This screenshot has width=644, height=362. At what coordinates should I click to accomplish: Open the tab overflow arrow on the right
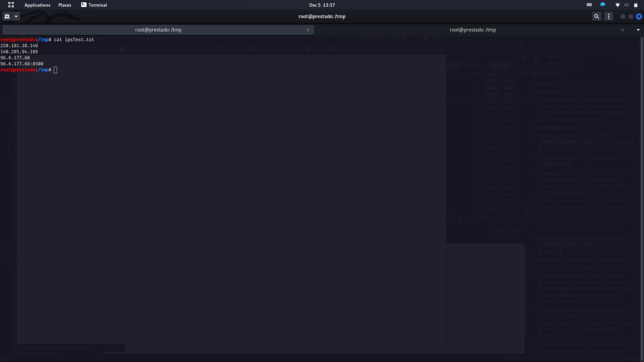[639, 29]
